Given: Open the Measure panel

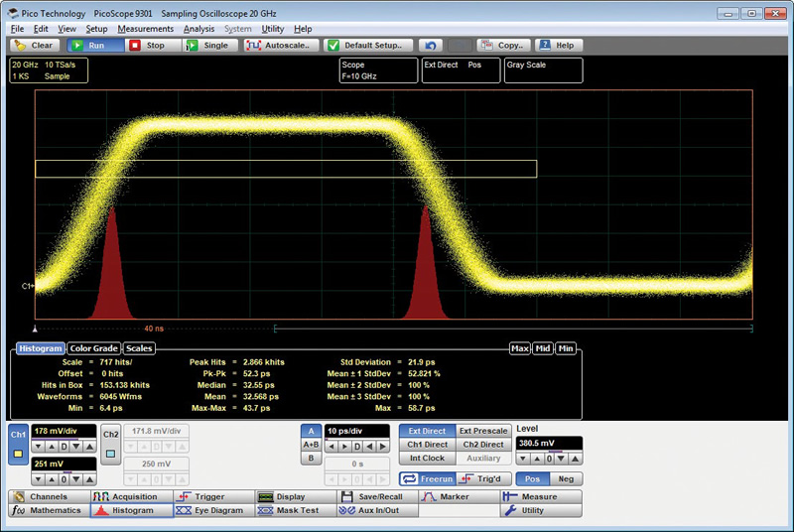Looking at the screenshot, I should 541,496.
